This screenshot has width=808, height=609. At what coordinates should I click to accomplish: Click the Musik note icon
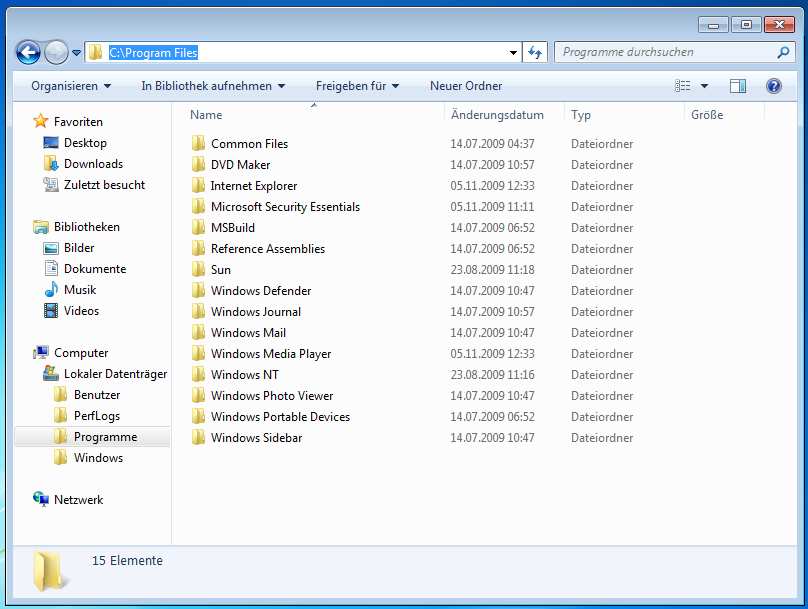(x=51, y=290)
